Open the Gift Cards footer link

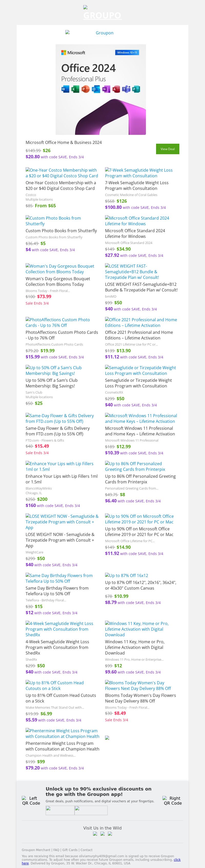pos(70,850)
